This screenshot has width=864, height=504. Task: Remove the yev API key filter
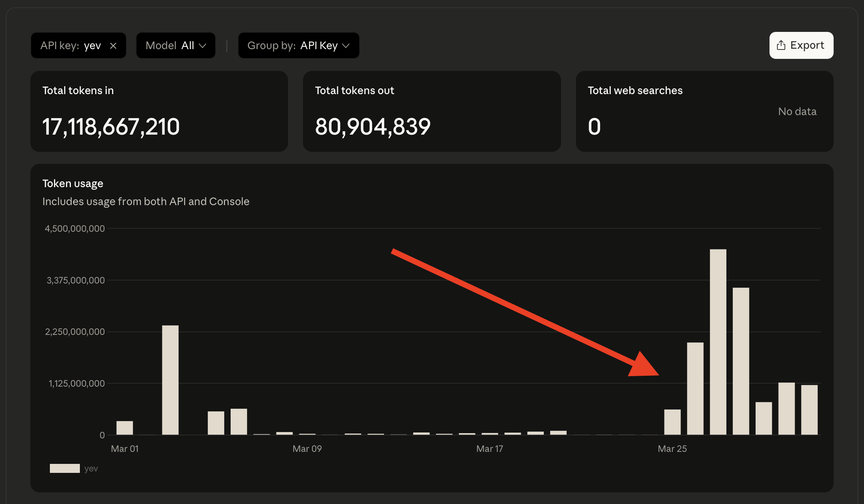113,46
